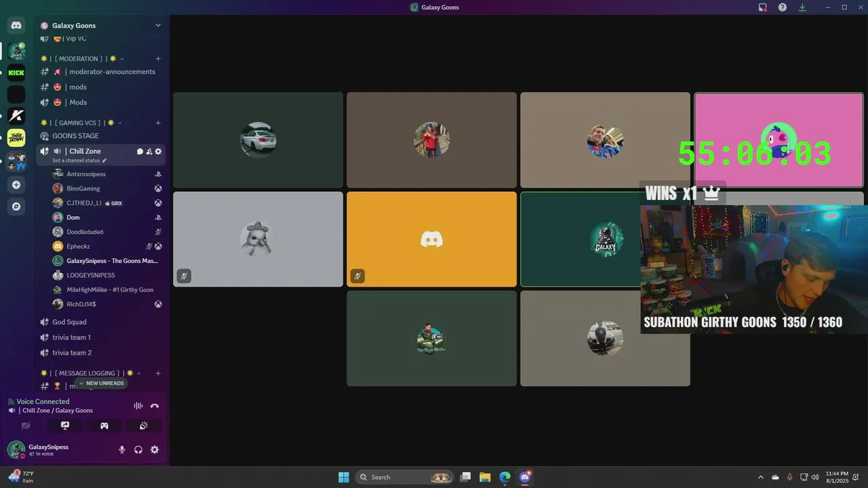This screenshot has height=488, width=868.
Task: Toggle camera on in voice panel
Action: tap(26, 426)
